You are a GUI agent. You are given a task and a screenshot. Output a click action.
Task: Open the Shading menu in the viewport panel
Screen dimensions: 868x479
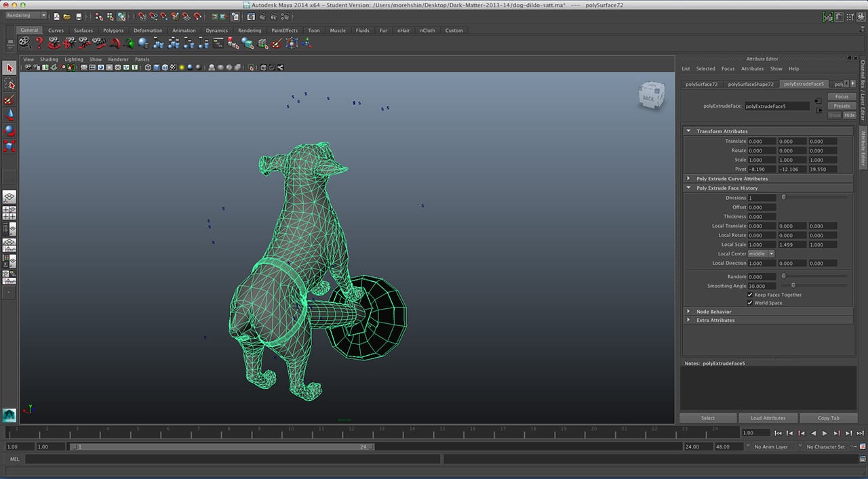point(49,59)
